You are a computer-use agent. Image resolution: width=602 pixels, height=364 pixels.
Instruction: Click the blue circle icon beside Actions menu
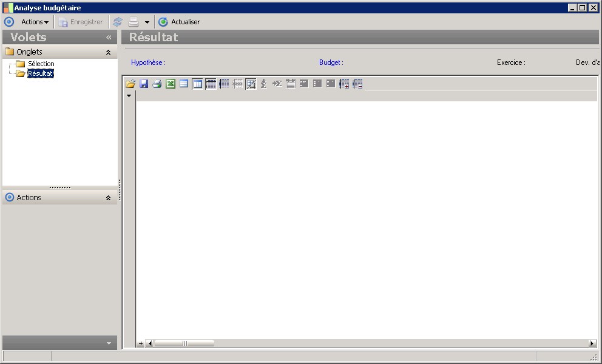click(9, 22)
